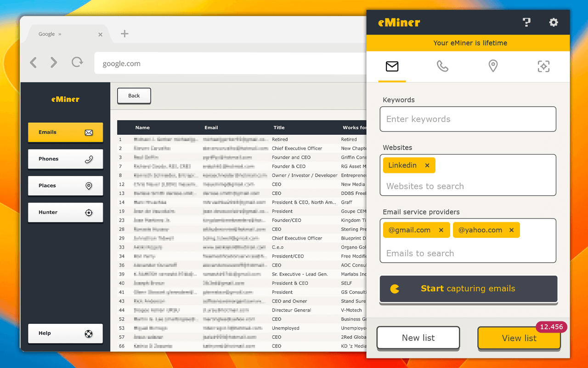
Task: Click 'Owner / Investor / Developer' title cell
Action: coord(305,175)
